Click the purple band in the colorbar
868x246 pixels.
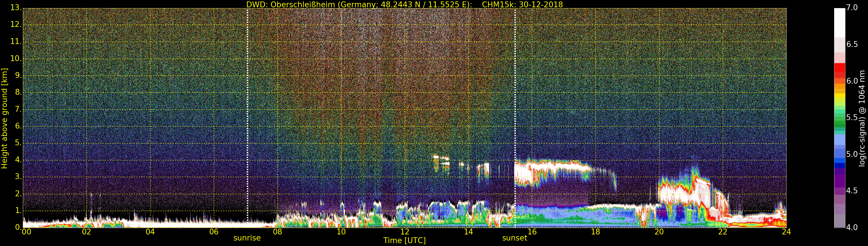coord(839,179)
